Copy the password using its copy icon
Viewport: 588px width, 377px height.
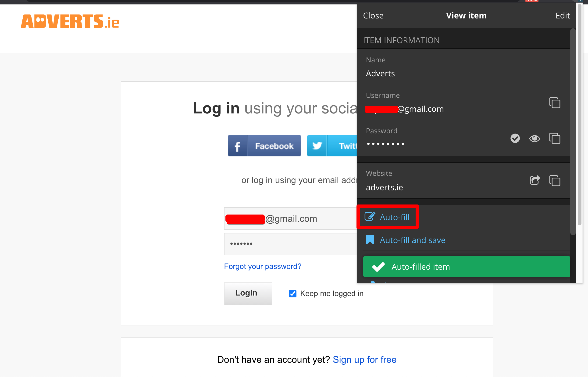pos(554,139)
